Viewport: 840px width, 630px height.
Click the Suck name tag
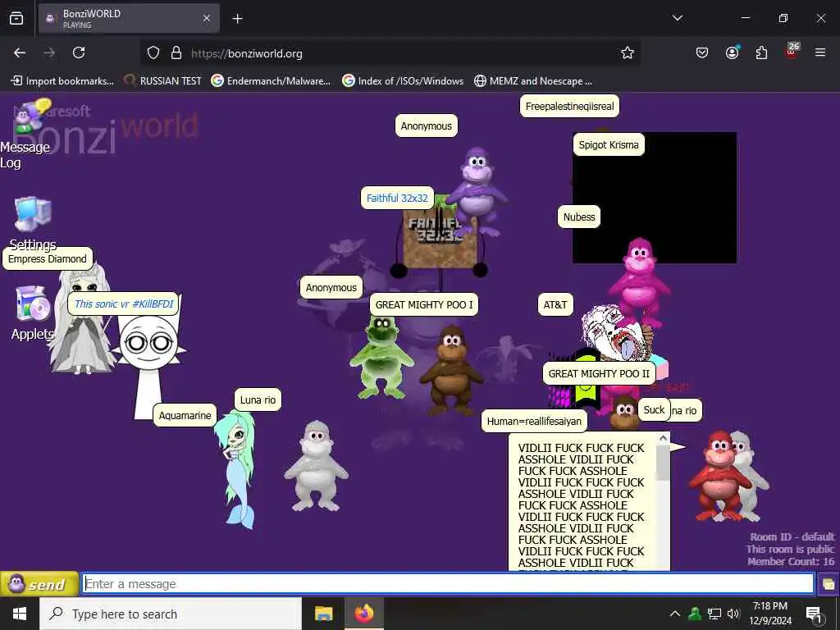coord(654,410)
